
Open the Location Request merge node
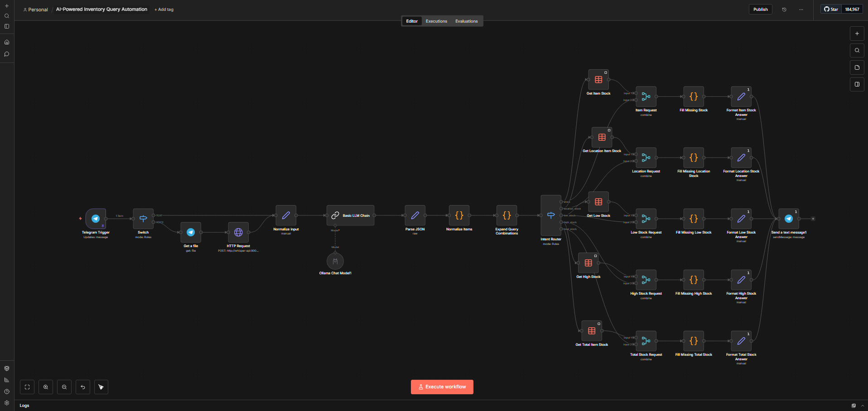[646, 158]
